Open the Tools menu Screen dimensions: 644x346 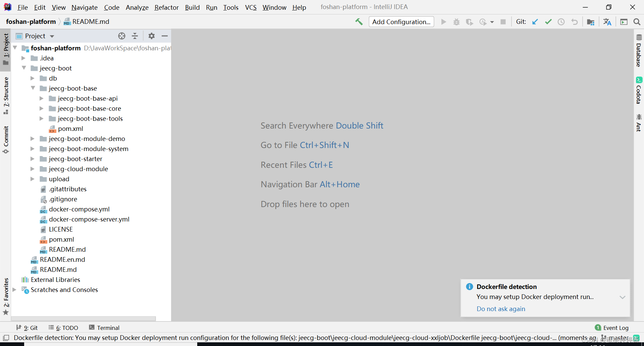tap(231, 7)
